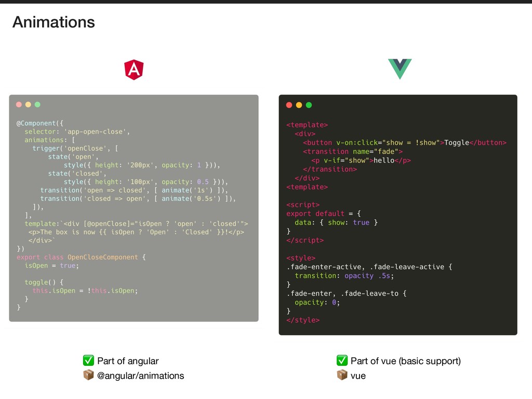Image resolution: width=532 pixels, height=399 pixels.
Task: Click red dot in Angular code window
Action: (19, 104)
